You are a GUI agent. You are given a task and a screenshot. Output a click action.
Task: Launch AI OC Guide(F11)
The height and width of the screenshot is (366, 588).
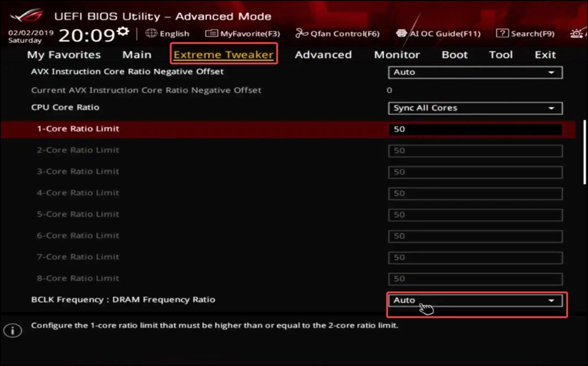[x=438, y=33]
